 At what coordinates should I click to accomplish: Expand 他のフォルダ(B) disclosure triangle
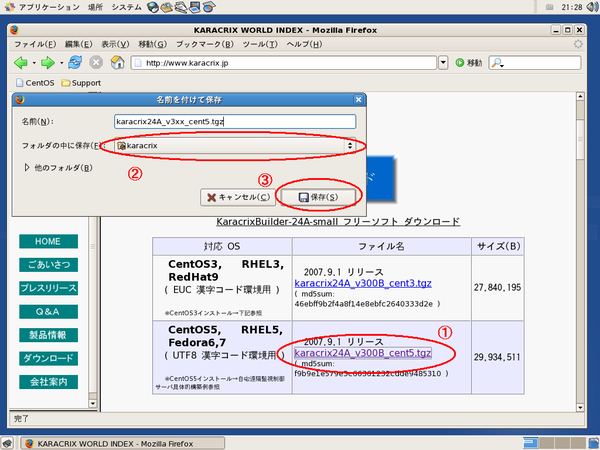click(27, 168)
